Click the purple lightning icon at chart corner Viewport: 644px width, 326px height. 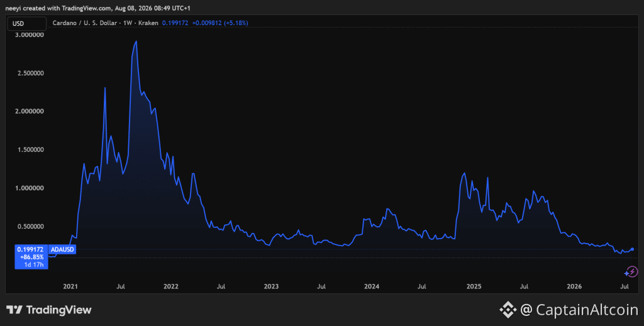click(631, 271)
